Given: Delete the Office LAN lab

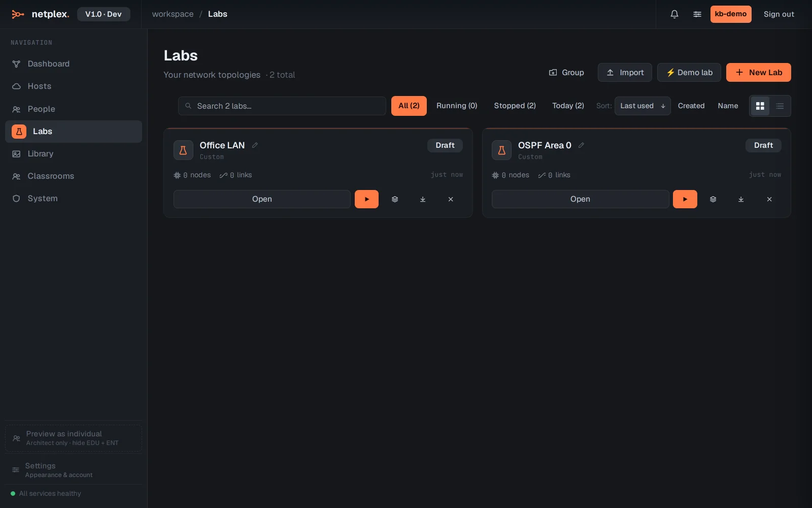Looking at the screenshot, I should (x=451, y=199).
